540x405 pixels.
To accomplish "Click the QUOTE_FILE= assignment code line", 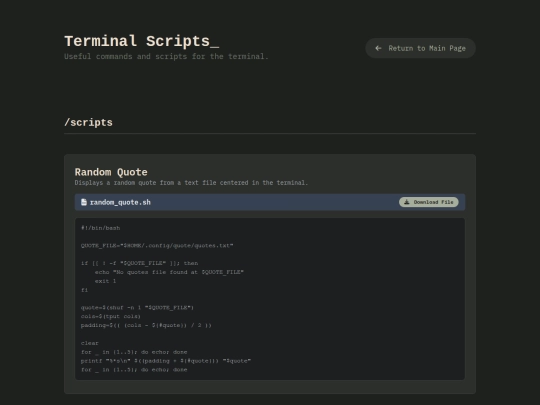I will pyautogui.click(x=157, y=246).
